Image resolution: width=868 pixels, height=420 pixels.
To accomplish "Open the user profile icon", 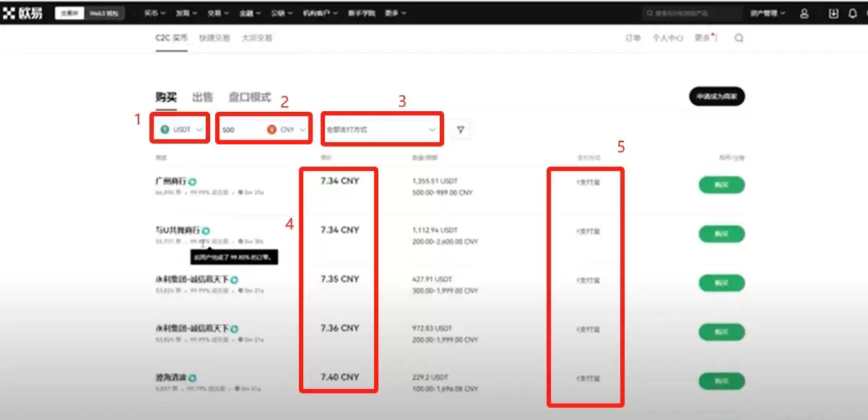I will [805, 13].
